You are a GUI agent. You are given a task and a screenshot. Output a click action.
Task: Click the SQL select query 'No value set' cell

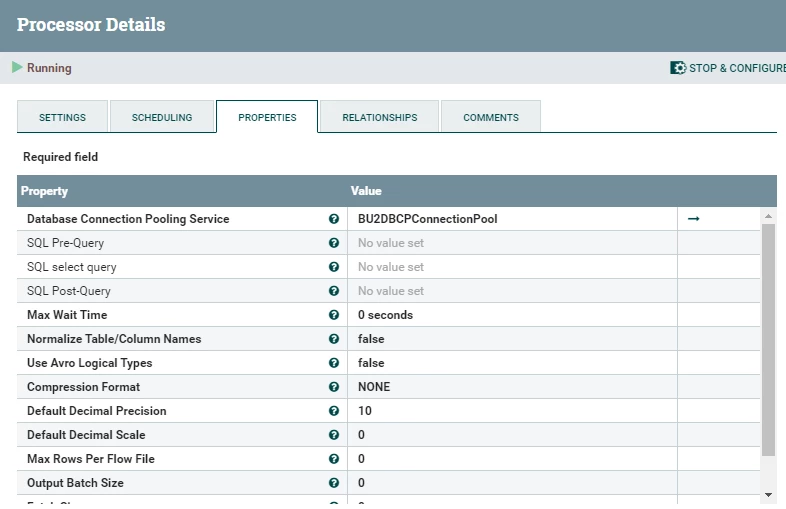point(512,267)
